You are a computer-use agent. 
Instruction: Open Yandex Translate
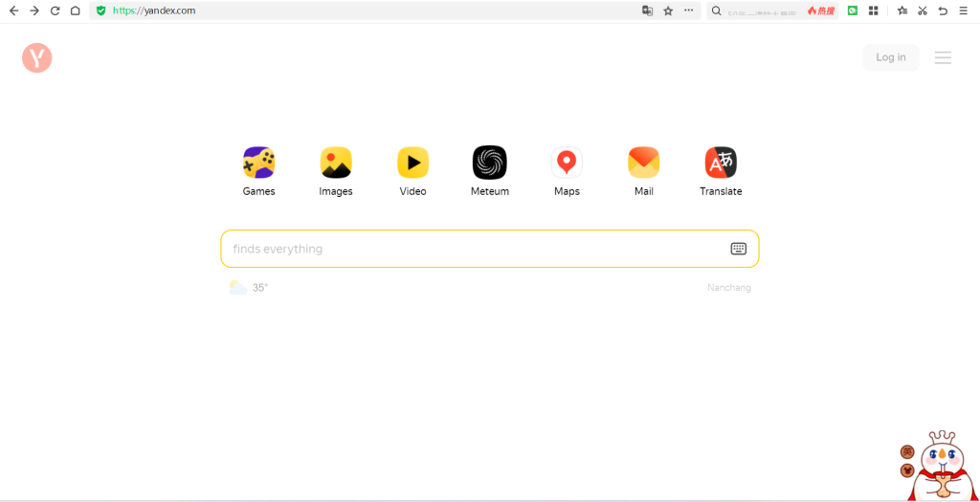click(721, 163)
